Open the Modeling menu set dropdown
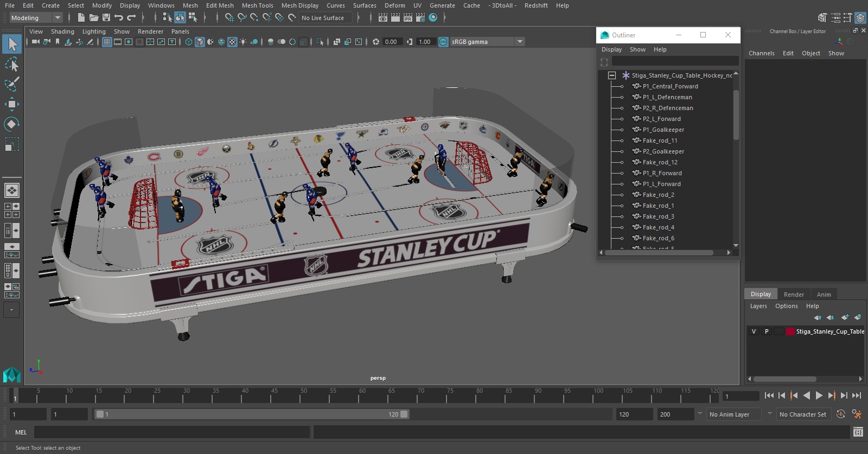The image size is (868, 454). pyautogui.click(x=36, y=18)
